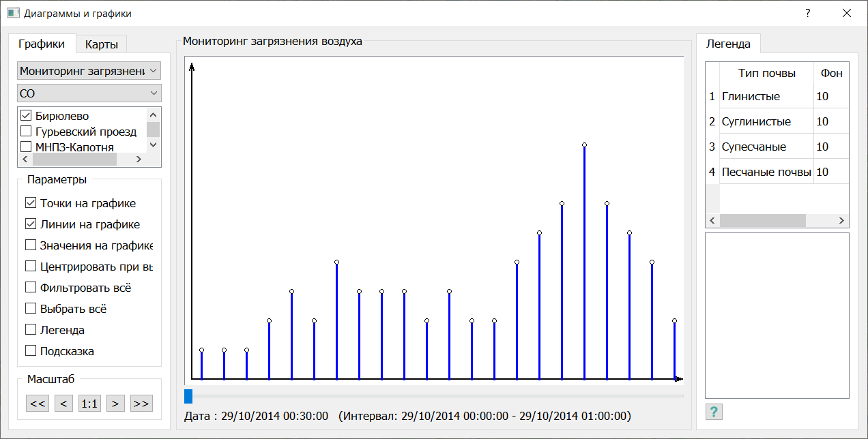Disable Точки на графике checkbox
868x439 pixels.
31,203
